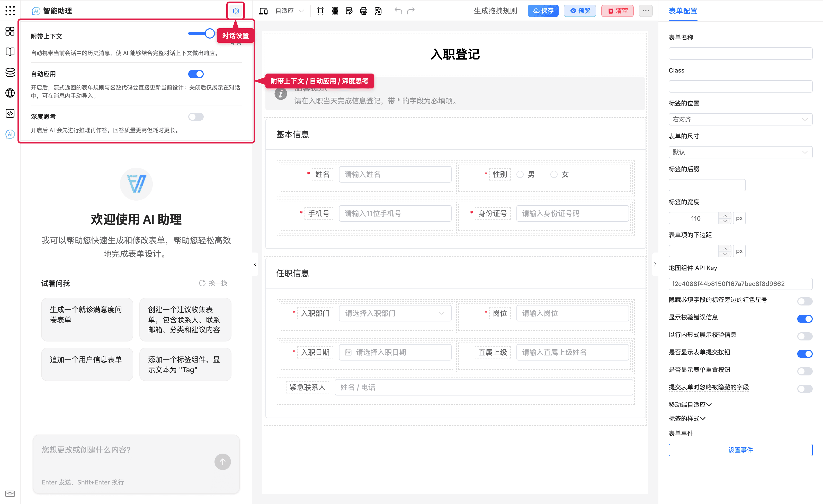The height and width of the screenshot is (504, 823).
Task: Select the 表单配置 tab
Action: tap(683, 11)
